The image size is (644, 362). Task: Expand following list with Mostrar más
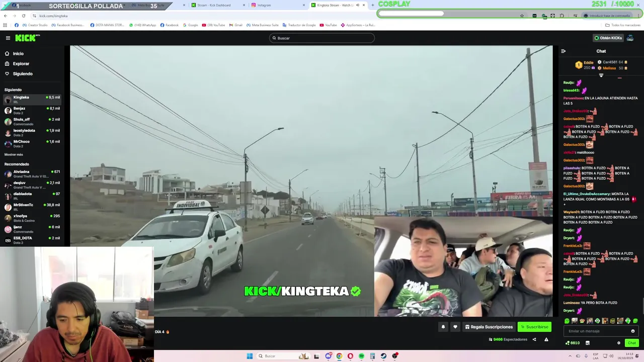(x=14, y=154)
